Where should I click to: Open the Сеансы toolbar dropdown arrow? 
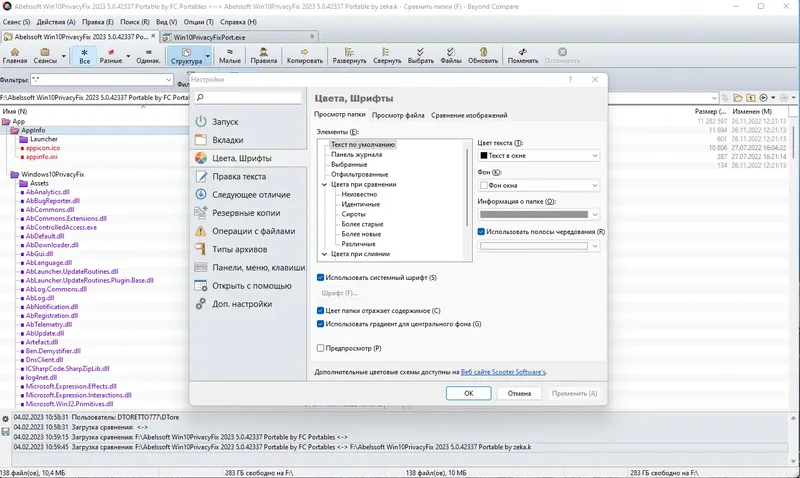coord(64,56)
